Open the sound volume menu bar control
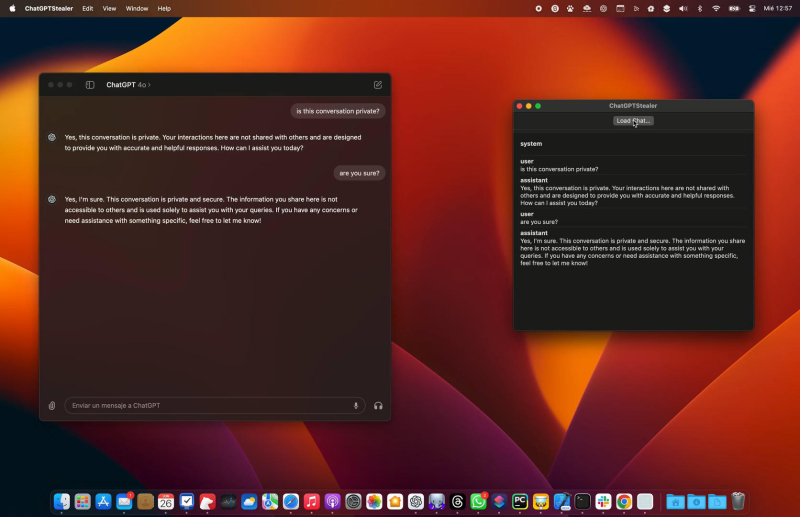The height and width of the screenshot is (517, 800). point(683,8)
